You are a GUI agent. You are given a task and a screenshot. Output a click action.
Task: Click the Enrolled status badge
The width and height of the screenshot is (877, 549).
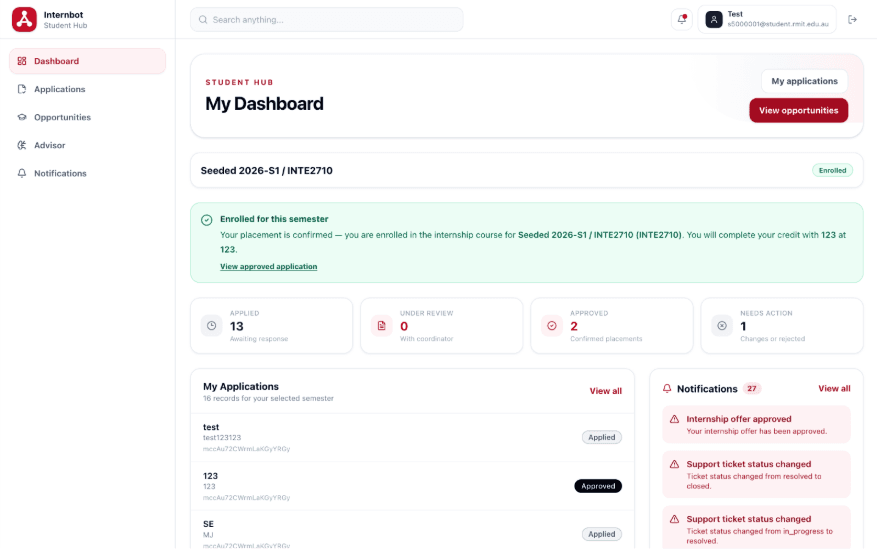click(832, 171)
